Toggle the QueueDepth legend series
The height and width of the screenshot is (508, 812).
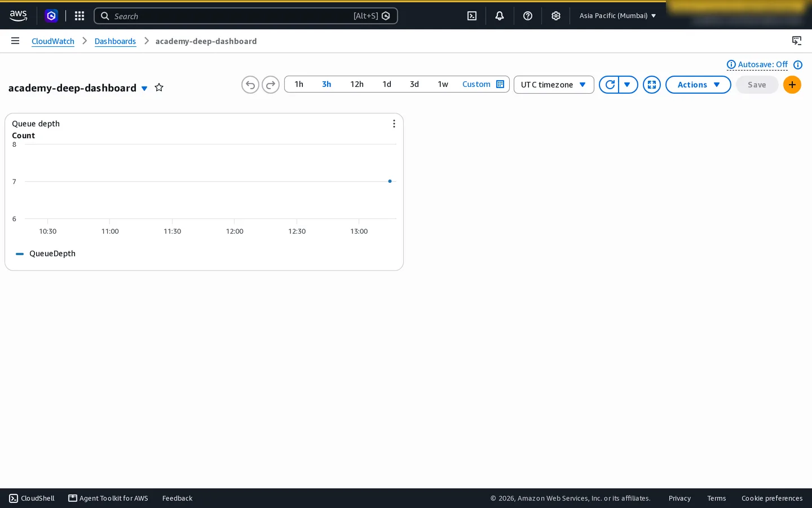46,253
